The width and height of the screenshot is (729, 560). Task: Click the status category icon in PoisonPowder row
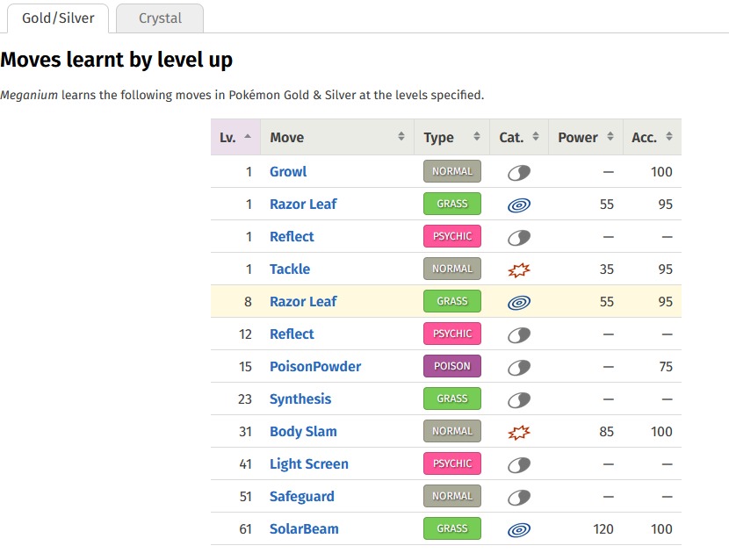tap(519, 367)
